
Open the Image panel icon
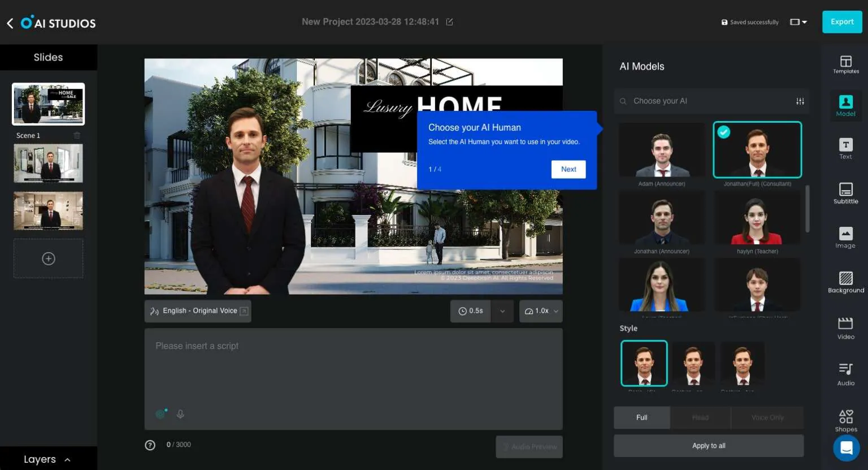click(x=845, y=237)
